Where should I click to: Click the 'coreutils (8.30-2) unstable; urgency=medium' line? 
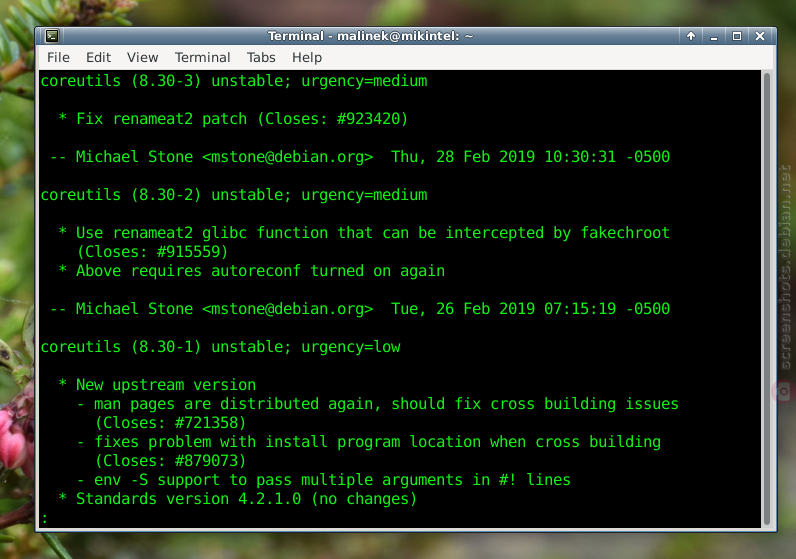coord(234,195)
